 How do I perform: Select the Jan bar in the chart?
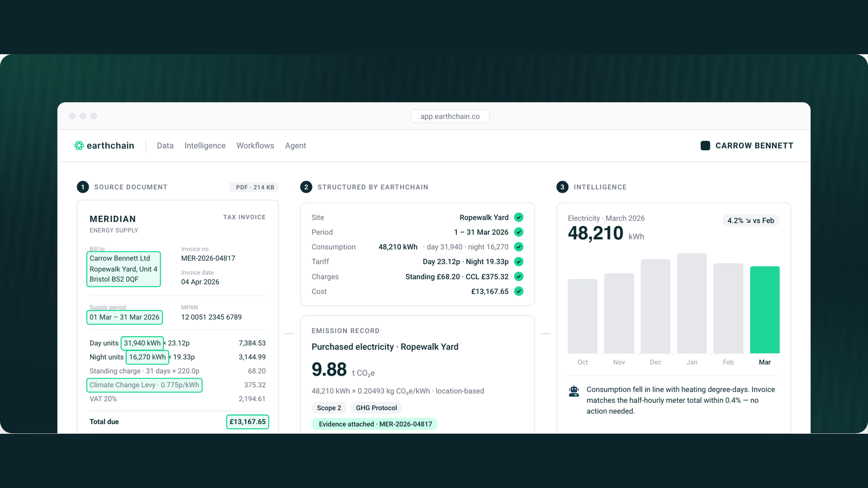(x=692, y=303)
